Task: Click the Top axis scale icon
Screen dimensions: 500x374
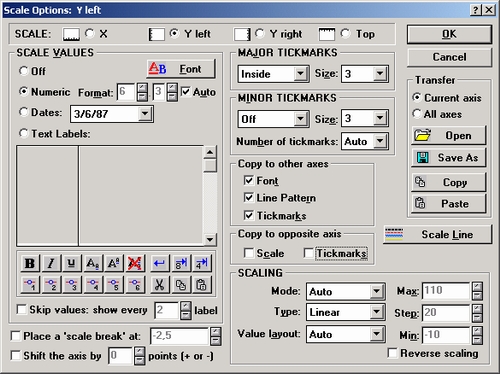Action: point(327,34)
